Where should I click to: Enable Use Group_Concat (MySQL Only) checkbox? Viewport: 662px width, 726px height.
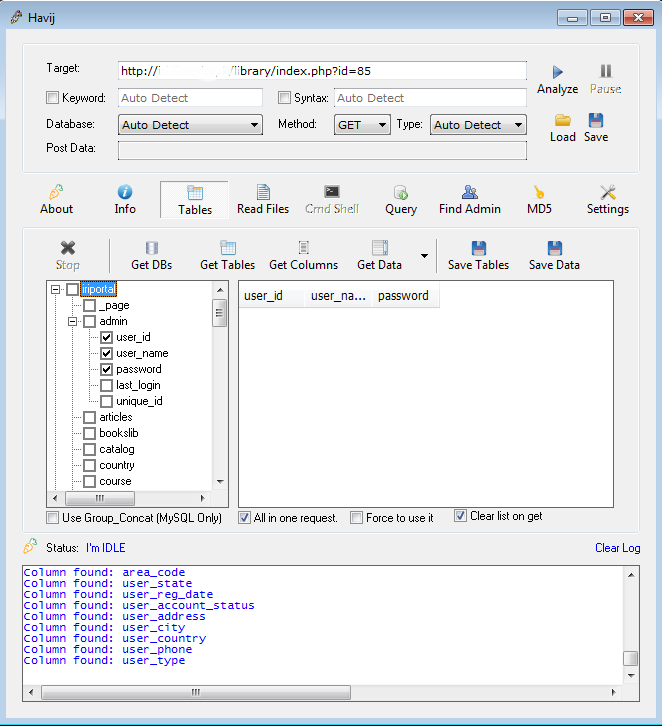point(53,517)
